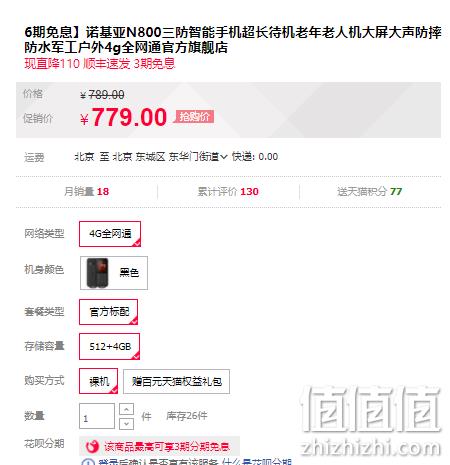The height and width of the screenshot is (465, 450).
Task: Increase quantity with the up arrow
Action: (x=127, y=409)
